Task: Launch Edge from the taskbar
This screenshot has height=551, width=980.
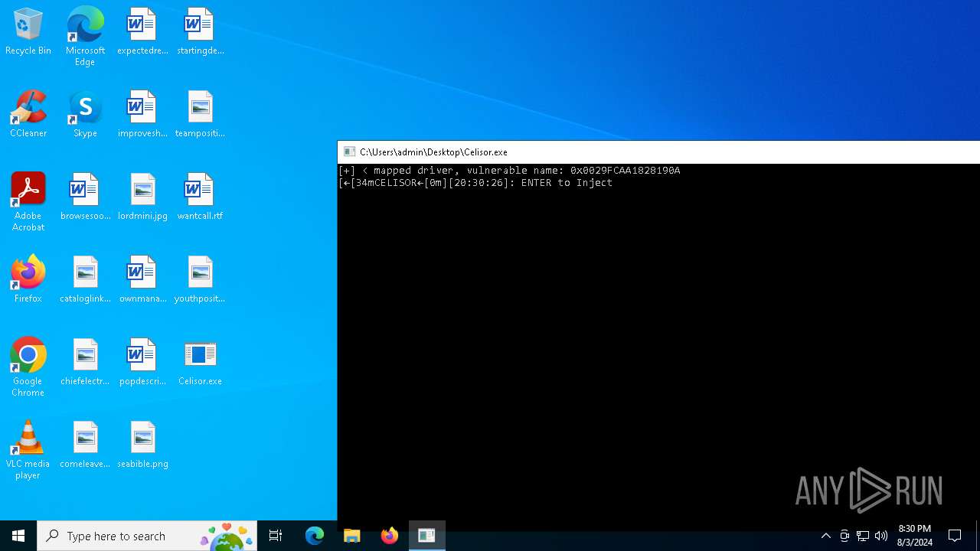Action: [x=315, y=536]
